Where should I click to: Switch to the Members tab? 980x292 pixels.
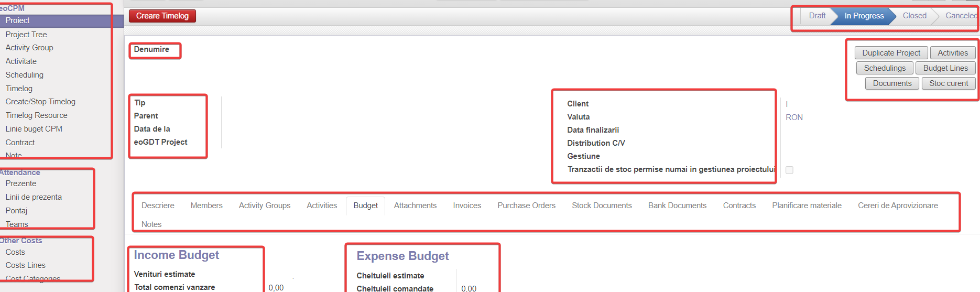pos(206,206)
